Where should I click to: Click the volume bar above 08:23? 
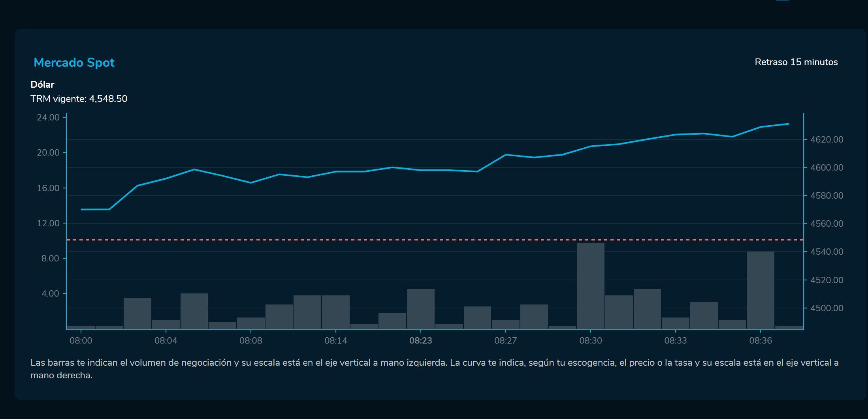tap(420, 309)
